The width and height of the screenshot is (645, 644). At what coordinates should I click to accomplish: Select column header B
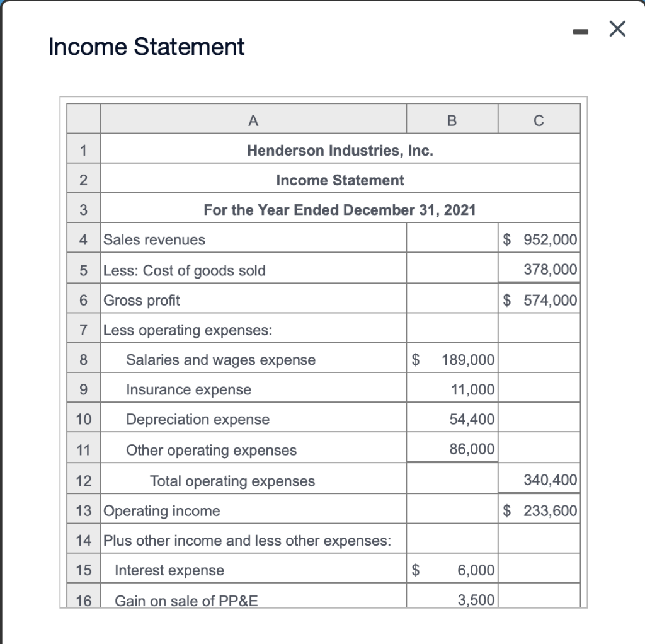(x=452, y=118)
